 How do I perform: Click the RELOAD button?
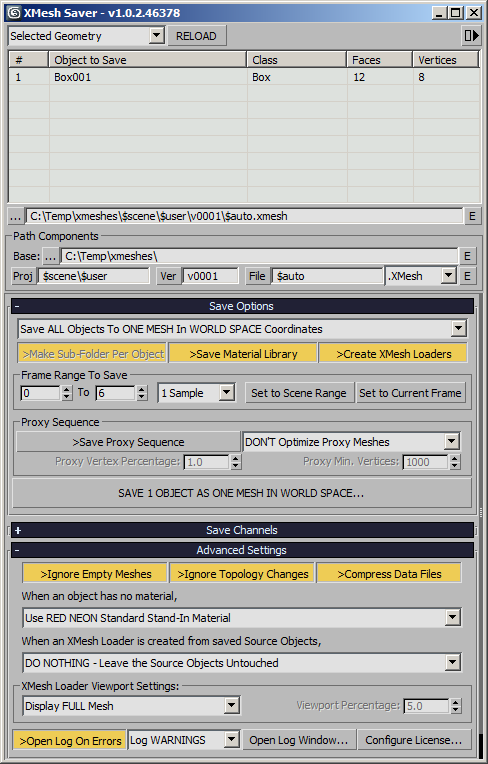point(196,36)
